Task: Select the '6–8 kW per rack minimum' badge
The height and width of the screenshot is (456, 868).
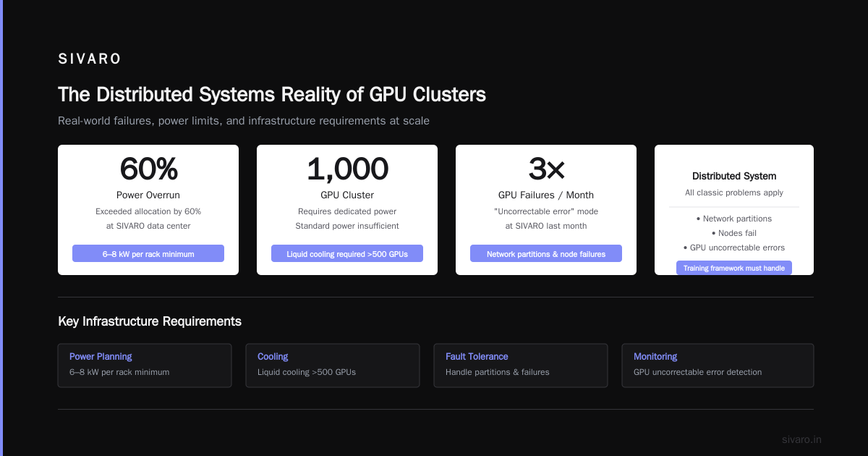Action: coord(148,253)
